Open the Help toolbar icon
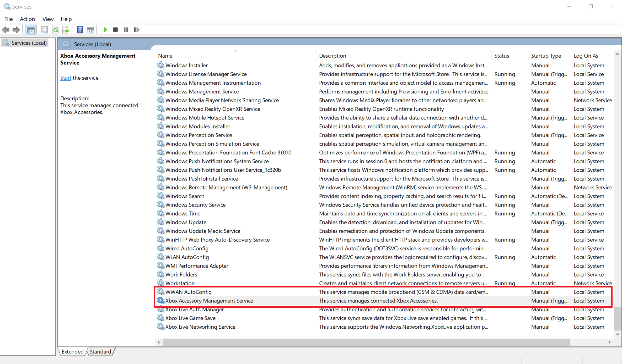Viewport: 622px width, 364px height. 80,30
